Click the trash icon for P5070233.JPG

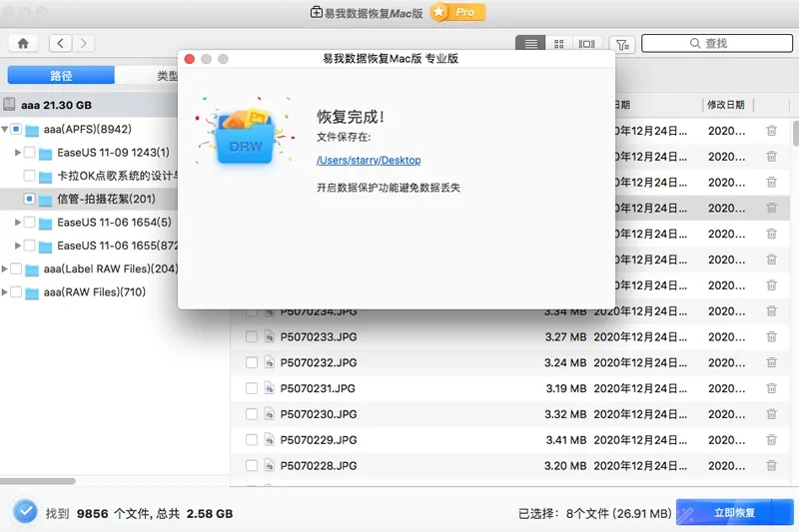pyautogui.click(x=771, y=336)
